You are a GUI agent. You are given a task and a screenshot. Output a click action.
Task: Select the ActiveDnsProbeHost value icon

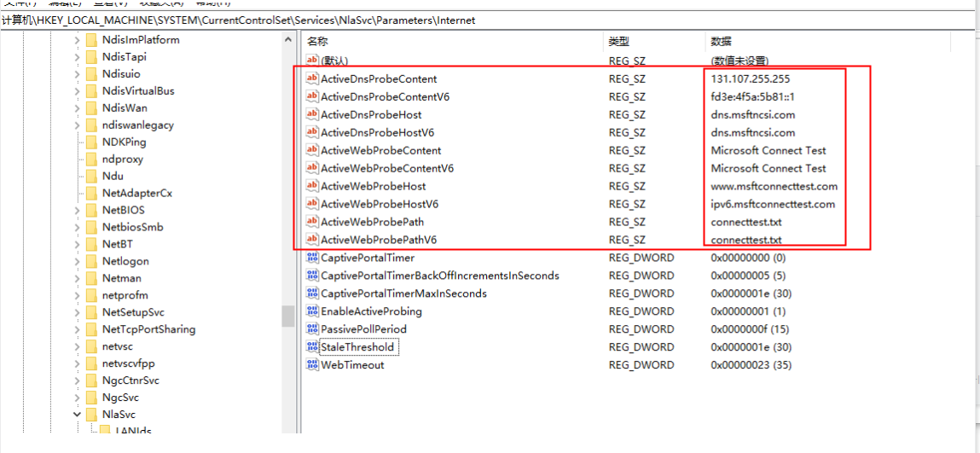click(x=312, y=115)
